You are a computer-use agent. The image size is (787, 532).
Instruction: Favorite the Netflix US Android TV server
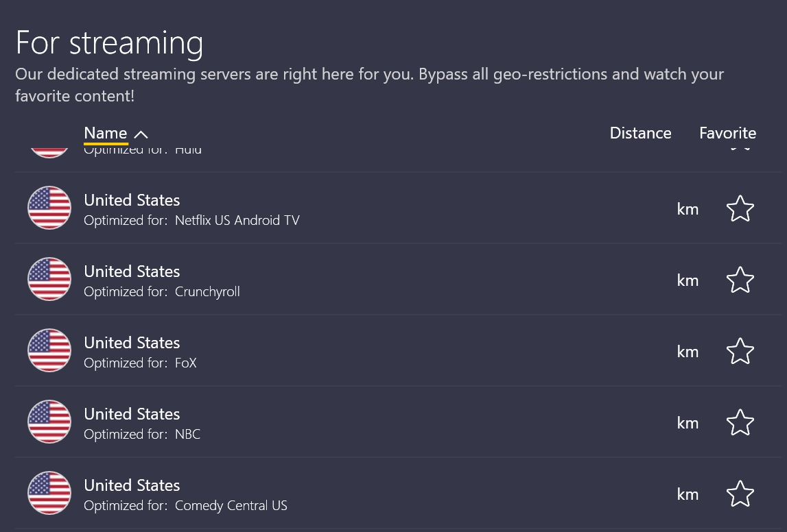[740, 208]
